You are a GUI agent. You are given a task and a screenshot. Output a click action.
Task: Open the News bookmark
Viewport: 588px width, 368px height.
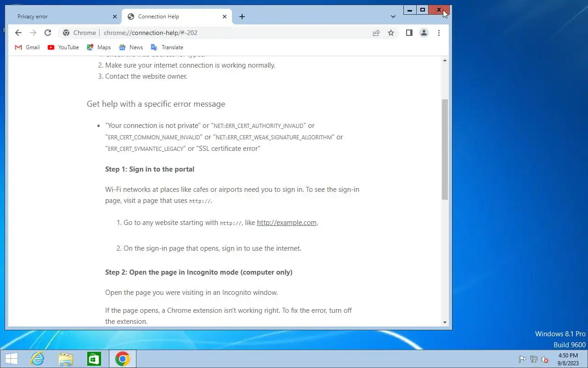(x=131, y=47)
